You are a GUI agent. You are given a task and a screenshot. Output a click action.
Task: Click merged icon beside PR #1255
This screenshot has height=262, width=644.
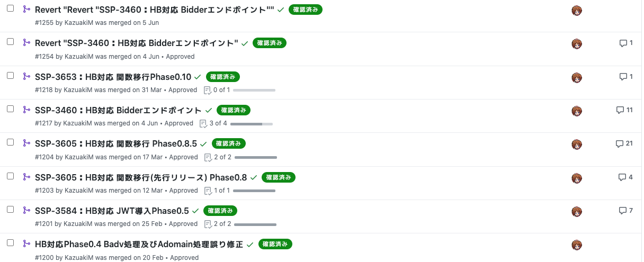pos(26,9)
